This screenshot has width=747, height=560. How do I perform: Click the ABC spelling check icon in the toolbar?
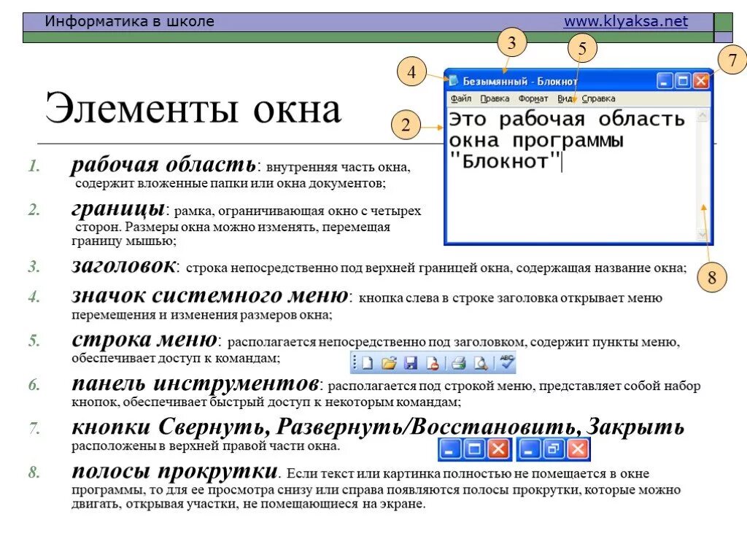[x=506, y=362]
